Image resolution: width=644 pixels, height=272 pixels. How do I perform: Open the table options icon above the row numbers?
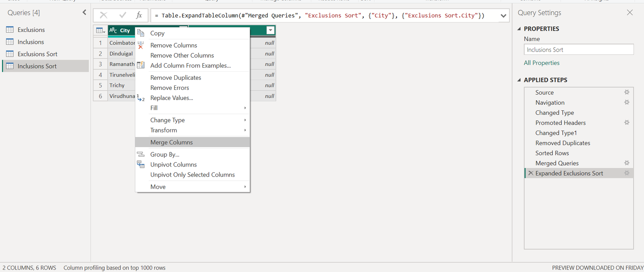click(100, 31)
